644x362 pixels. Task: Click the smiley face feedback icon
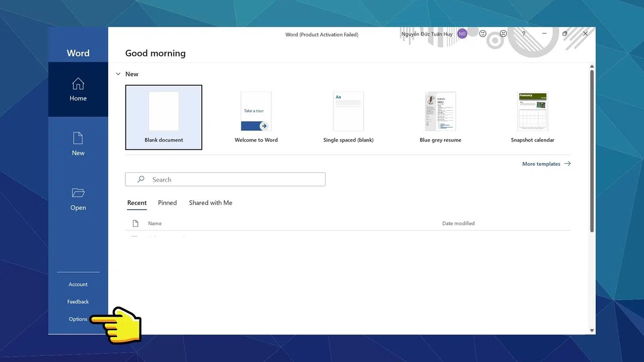pos(483,33)
